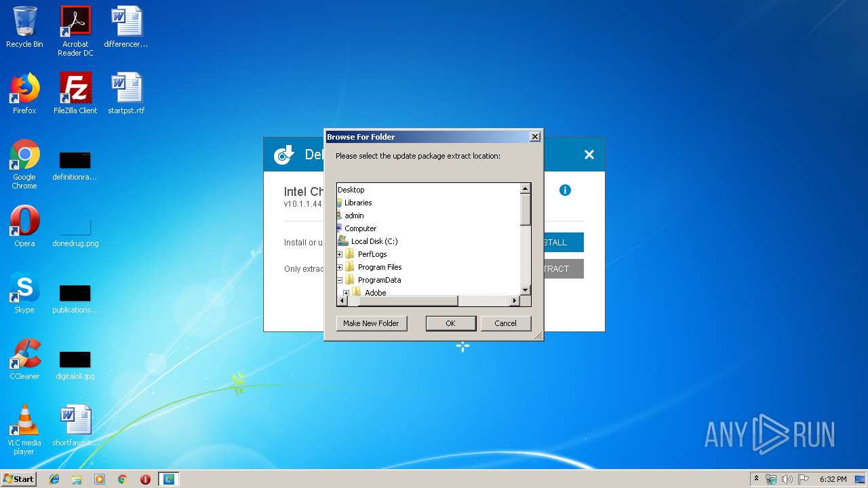
Task: Click the vertical scrollbar up arrow
Action: 526,188
